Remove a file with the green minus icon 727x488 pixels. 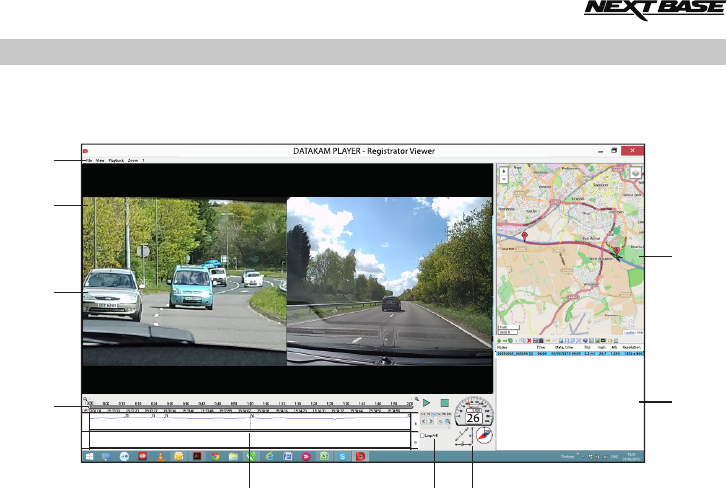click(x=505, y=341)
